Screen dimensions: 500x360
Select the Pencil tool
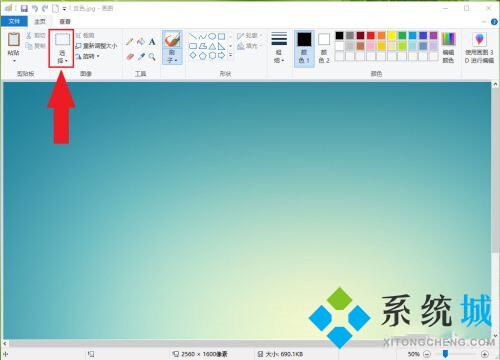pos(130,42)
